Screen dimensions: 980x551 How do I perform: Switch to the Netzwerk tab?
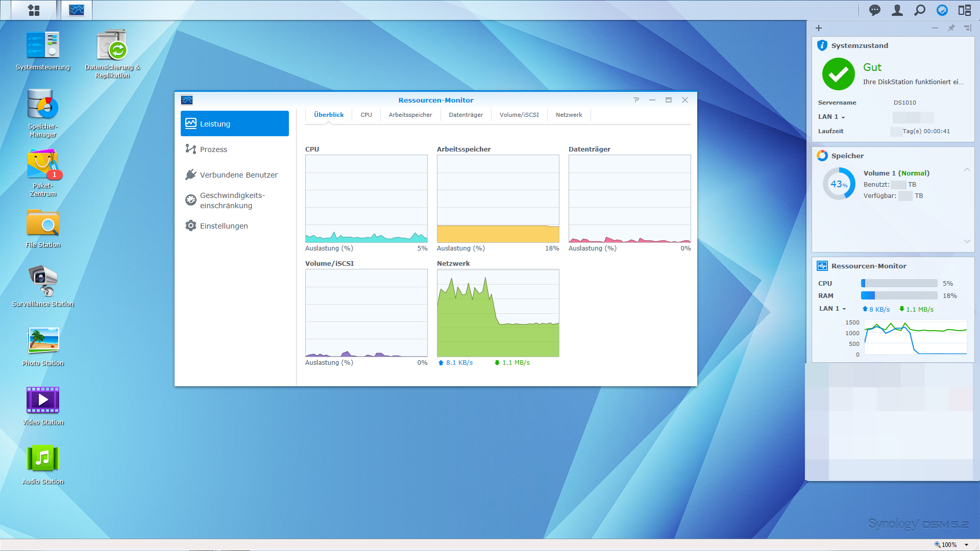569,115
